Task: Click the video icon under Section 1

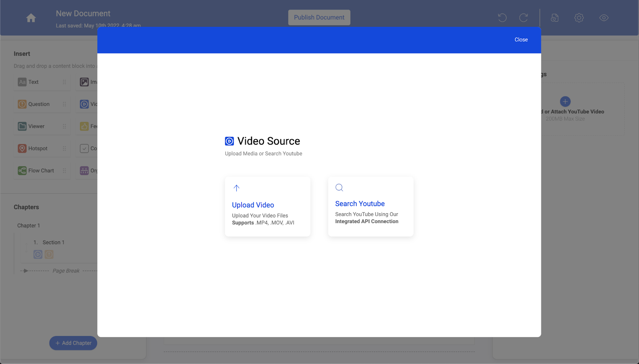Action: [x=38, y=254]
